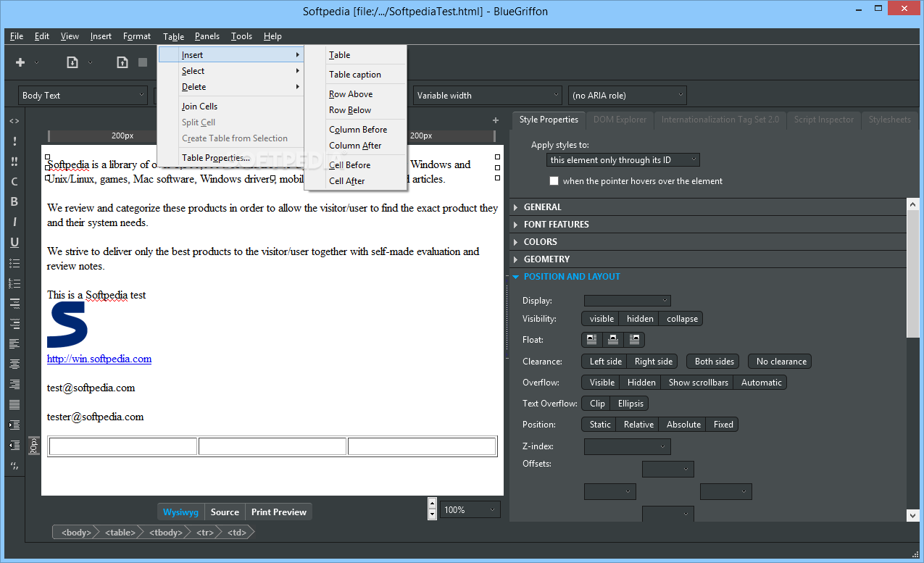Image resolution: width=924 pixels, height=563 pixels.
Task: Click the zoom stepper up arrow
Action: pyautogui.click(x=433, y=503)
